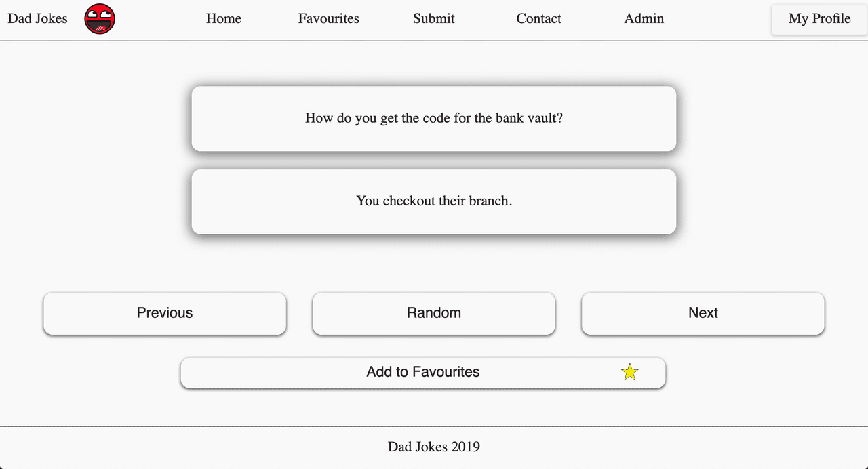
Task: Navigate to the Submit page
Action: coord(434,18)
